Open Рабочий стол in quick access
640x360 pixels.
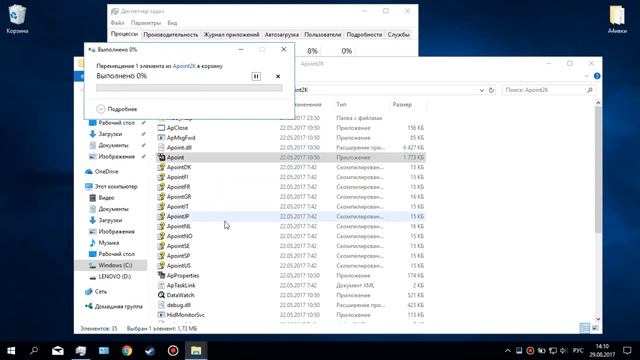tap(116, 122)
